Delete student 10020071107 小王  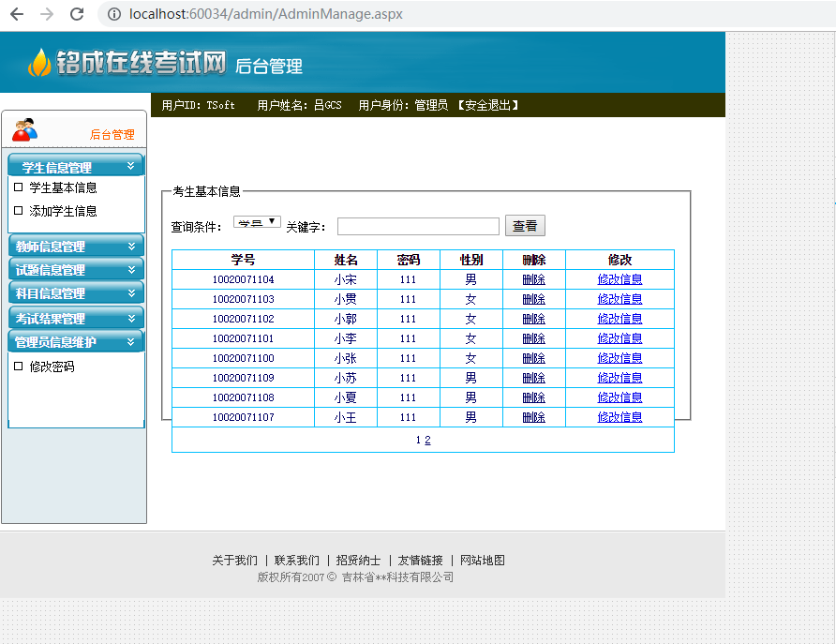click(533, 417)
